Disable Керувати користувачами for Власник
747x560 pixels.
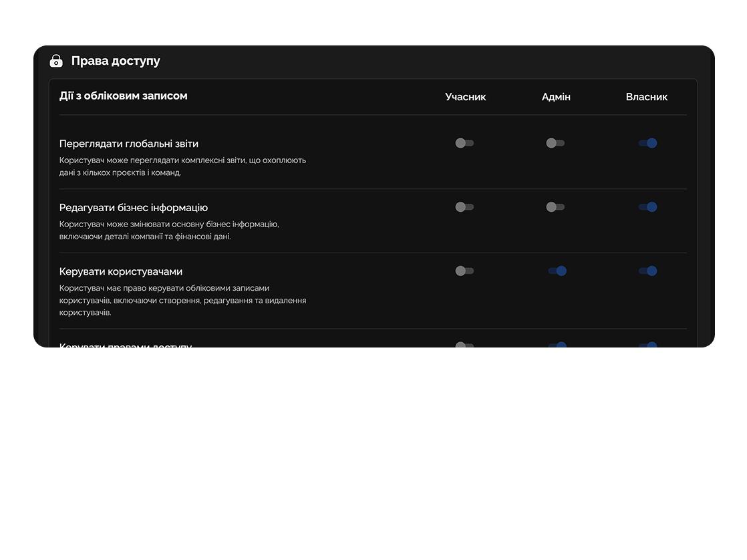click(x=647, y=271)
